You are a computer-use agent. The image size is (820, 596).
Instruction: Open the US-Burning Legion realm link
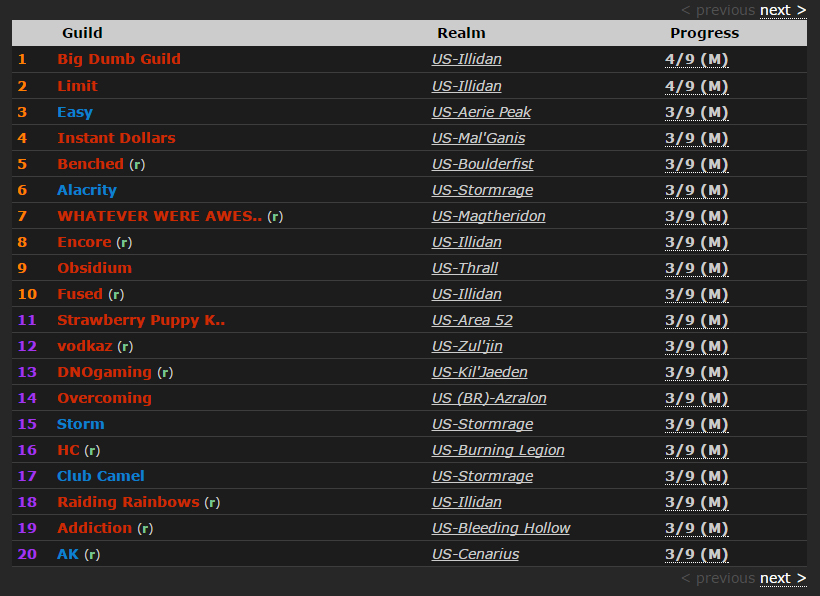click(x=498, y=450)
